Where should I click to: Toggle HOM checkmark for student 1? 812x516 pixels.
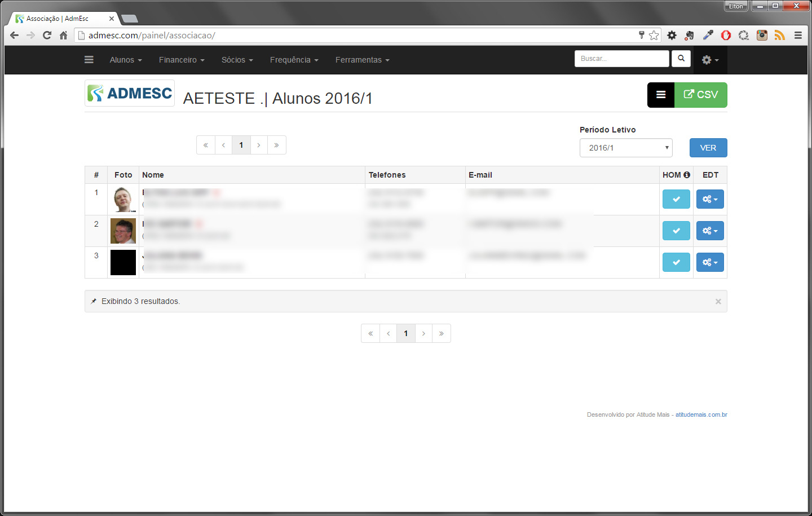tap(676, 199)
